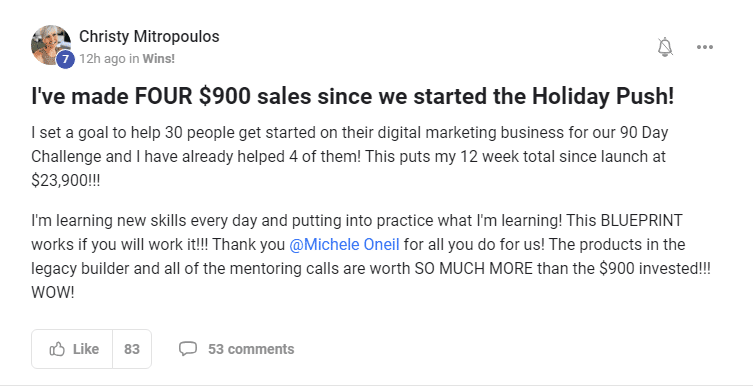Click the legacy builder sentence text

[371, 268]
